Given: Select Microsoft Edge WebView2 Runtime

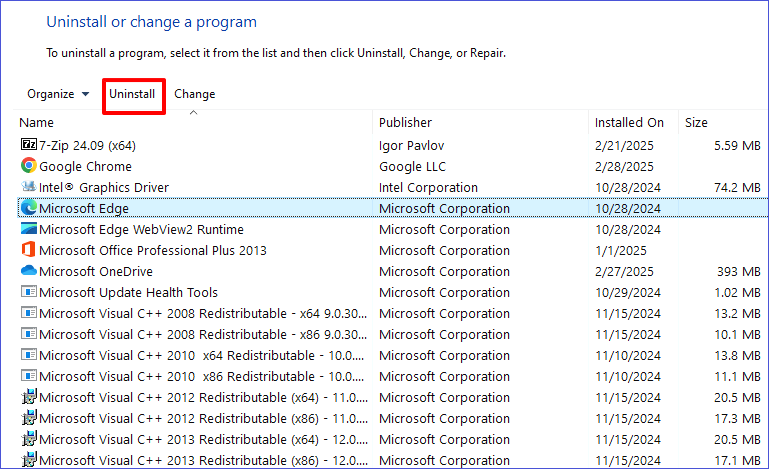Looking at the screenshot, I should [141, 230].
